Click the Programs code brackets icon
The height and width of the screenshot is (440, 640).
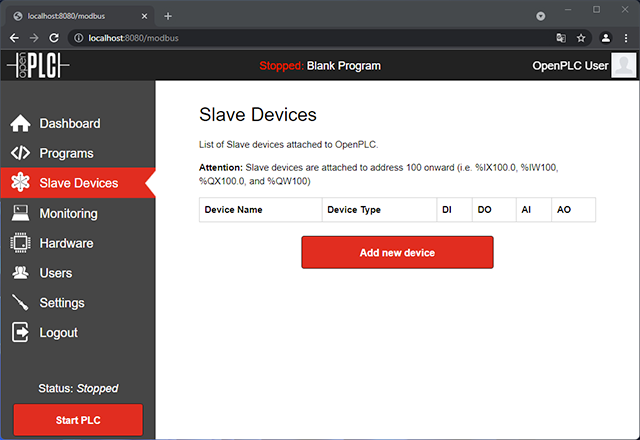pos(20,154)
